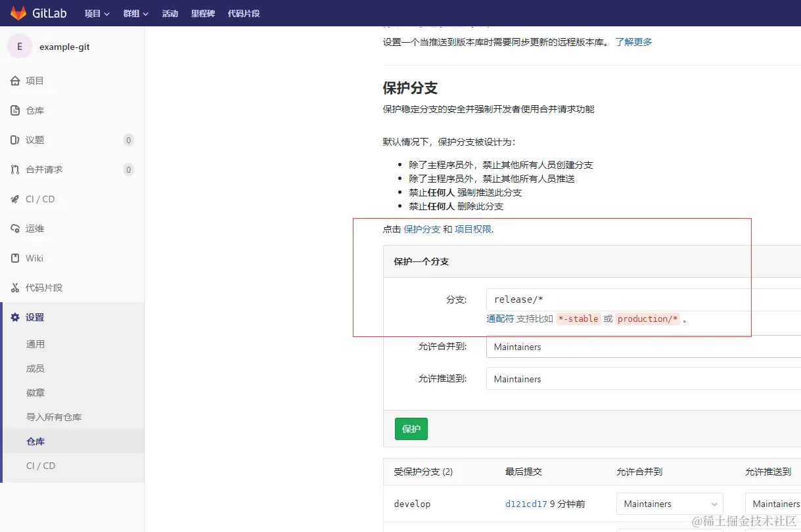Click the GitLab fox logo

point(18,12)
